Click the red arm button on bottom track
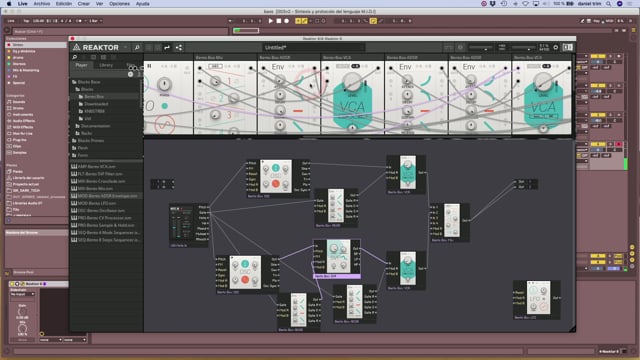Screen dimensions: 640x360 tap(619, 144)
